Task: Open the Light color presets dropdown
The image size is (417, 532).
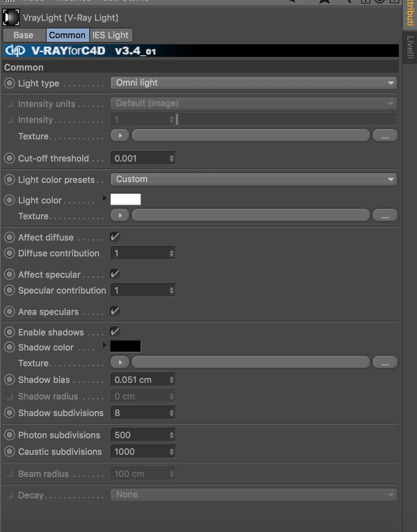Action: click(x=254, y=179)
